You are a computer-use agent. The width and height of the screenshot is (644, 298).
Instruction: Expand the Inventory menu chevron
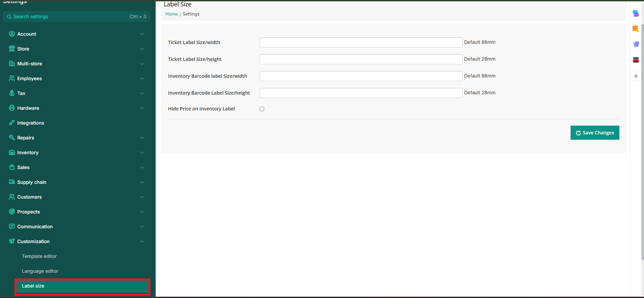coord(142,153)
